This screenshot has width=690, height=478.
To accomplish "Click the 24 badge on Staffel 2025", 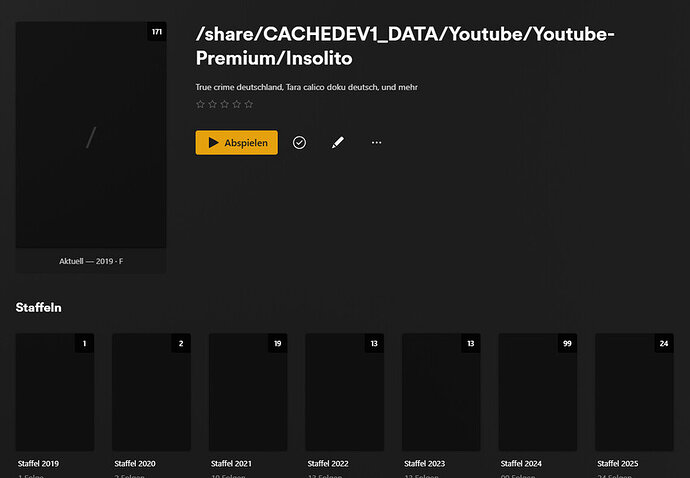I will pos(664,343).
